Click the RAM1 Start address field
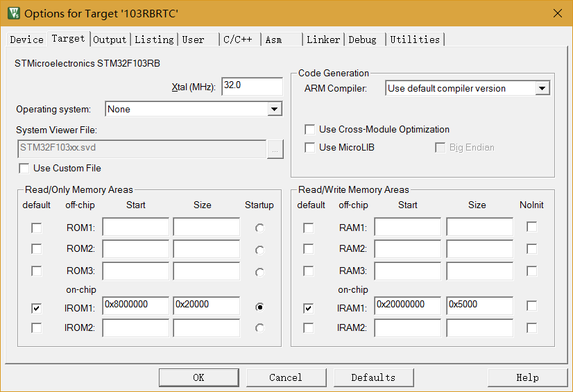Screen dimensions: 573x392 [407, 227]
